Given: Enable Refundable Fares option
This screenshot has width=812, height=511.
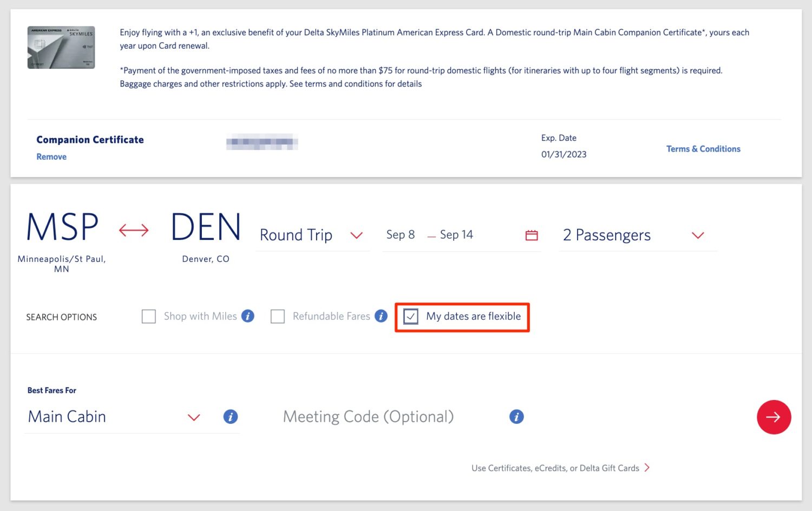Looking at the screenshot, I should click(x=278, y=316).
